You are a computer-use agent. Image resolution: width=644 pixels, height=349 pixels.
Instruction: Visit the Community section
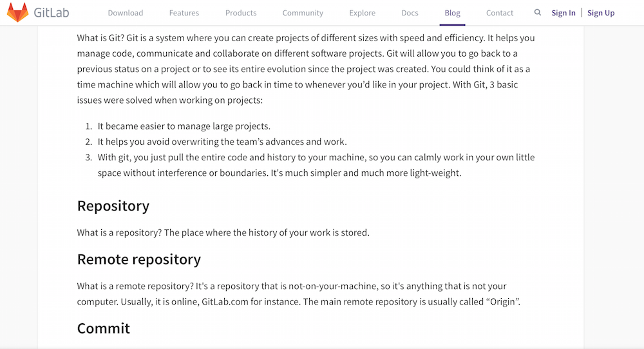(x=303, y=13)
